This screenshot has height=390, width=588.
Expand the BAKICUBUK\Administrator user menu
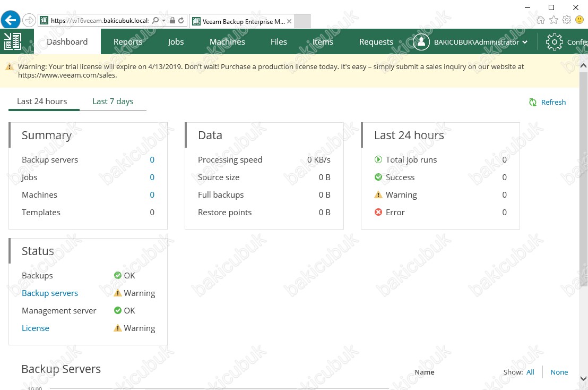point(481,42)
